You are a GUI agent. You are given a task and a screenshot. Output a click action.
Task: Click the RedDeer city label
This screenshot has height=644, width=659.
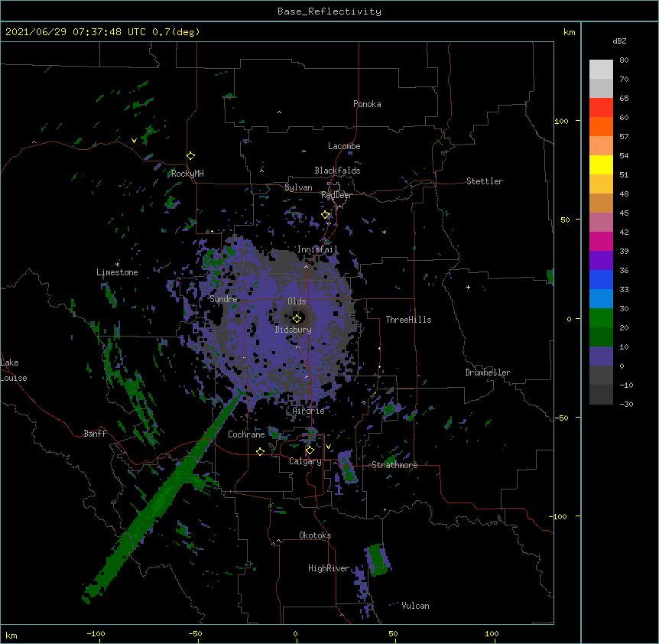click(x=336, y=195)
